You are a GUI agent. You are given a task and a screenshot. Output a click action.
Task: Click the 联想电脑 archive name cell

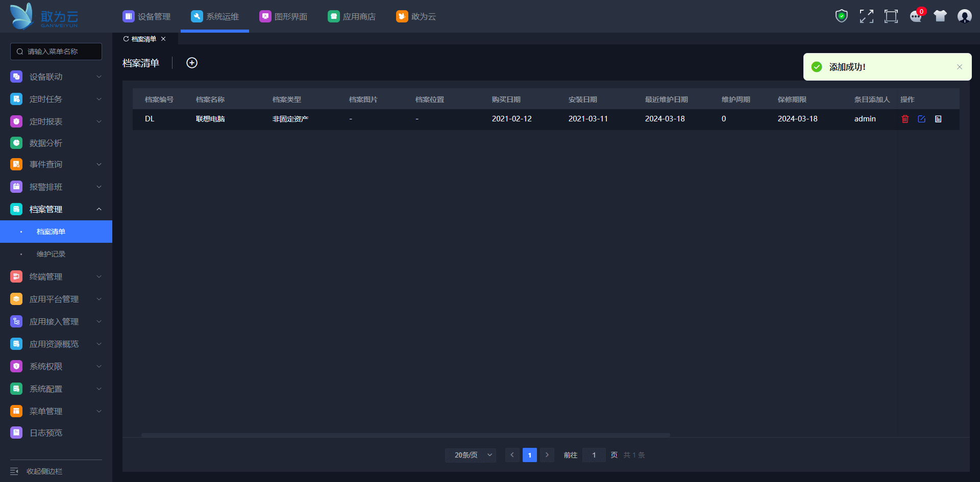pyautogui.click(x=210, y=119)
